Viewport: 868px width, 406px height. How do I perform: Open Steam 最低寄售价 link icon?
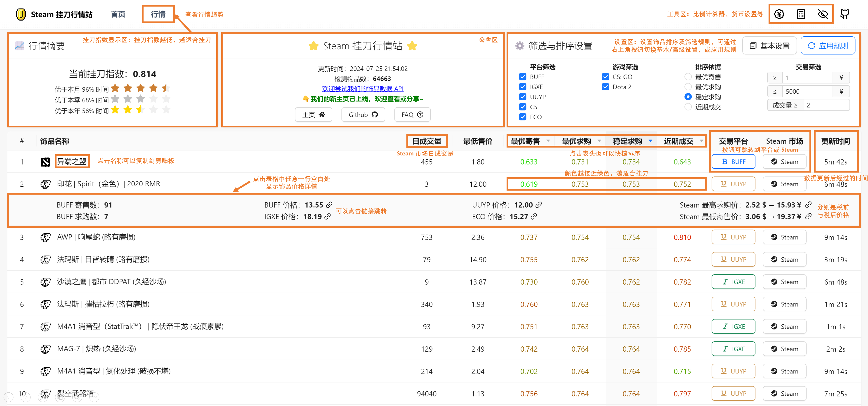click(x=808, y=217)
